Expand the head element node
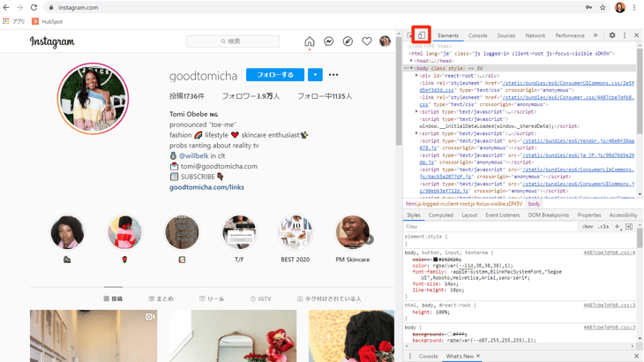644x362 pixels. pos(412,61)
